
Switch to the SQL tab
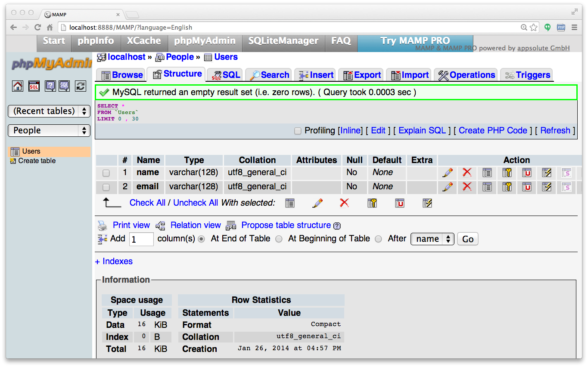226,75
